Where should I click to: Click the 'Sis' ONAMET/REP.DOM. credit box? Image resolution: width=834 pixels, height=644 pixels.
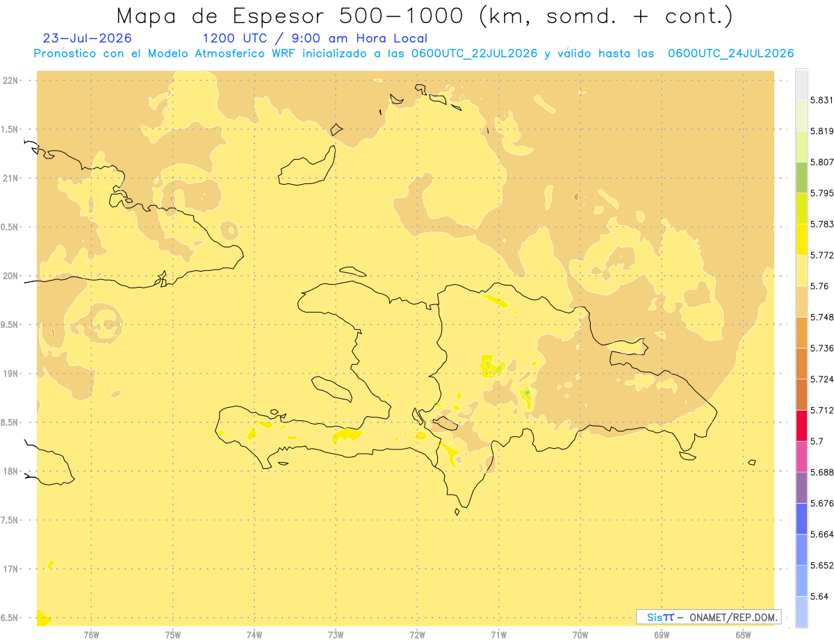[x=709, y=617]
